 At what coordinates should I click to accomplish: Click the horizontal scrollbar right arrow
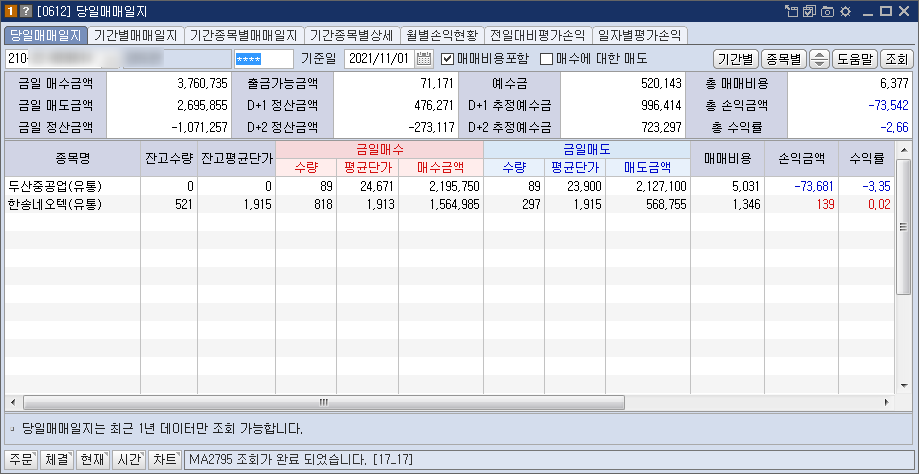pyautogui.click(x=886, y=403)
